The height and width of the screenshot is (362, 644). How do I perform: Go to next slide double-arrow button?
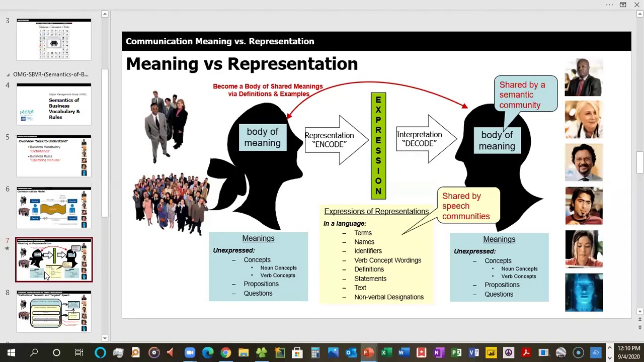640,327
